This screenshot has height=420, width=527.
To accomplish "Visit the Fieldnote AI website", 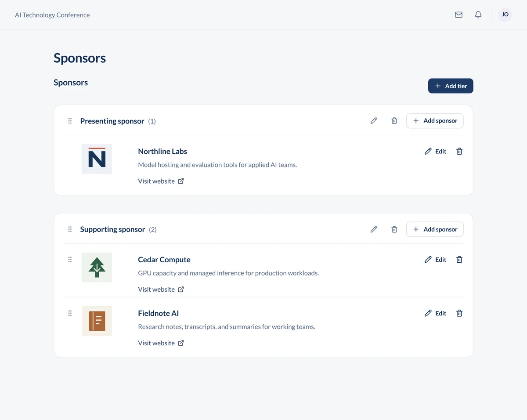I will (161, 343).
